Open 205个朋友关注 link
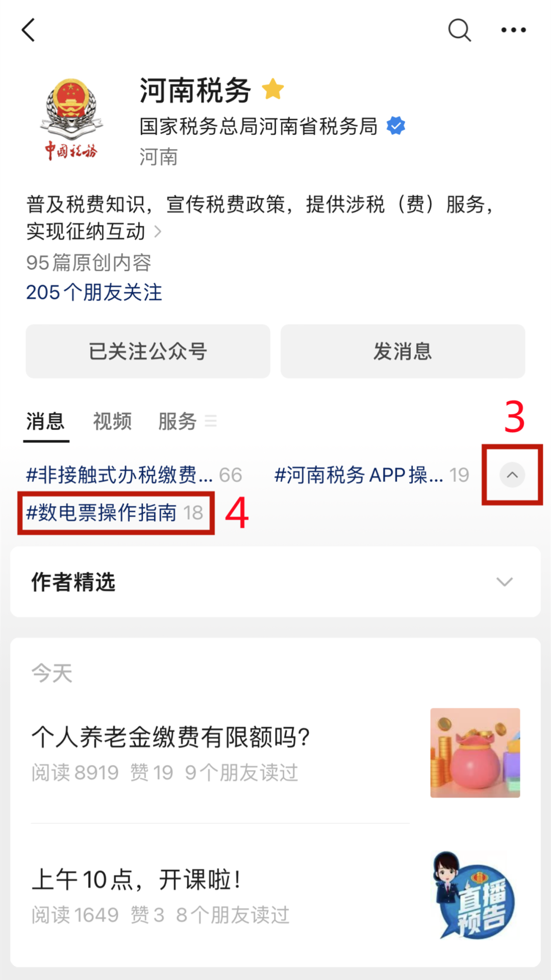 pyautogui.click(x=94, y=292)
